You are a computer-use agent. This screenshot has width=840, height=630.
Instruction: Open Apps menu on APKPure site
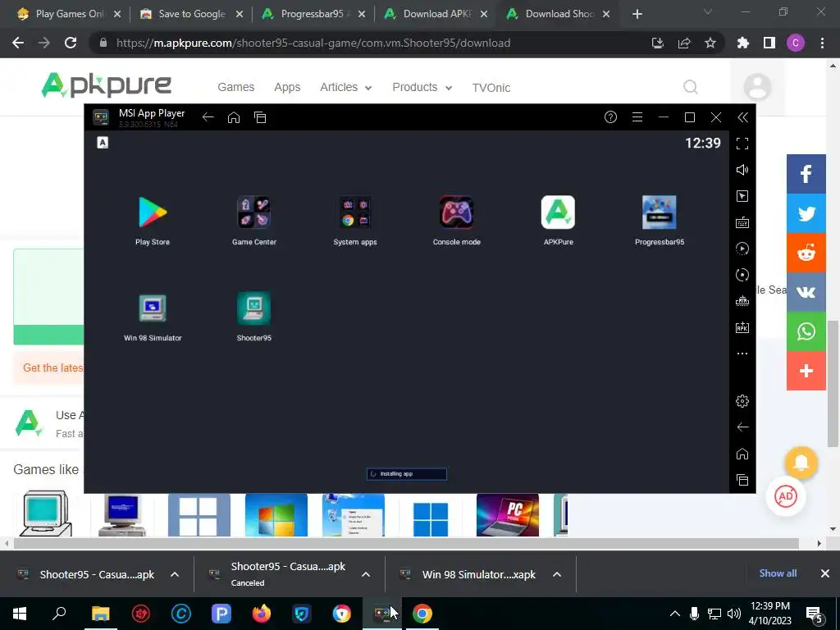287,87
